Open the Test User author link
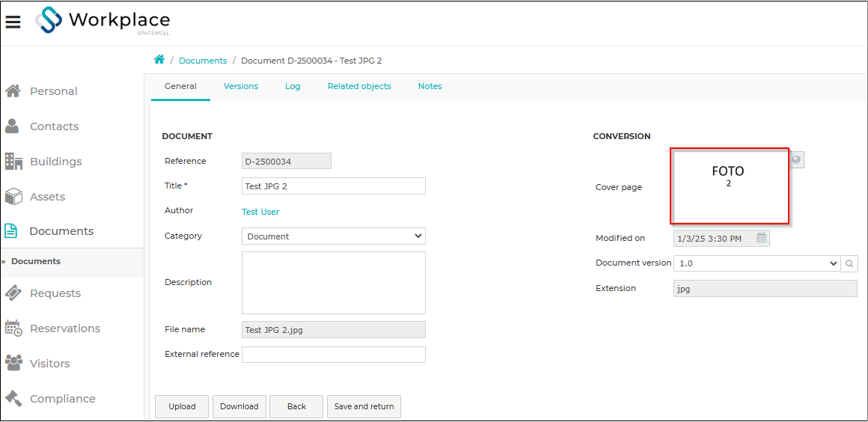The width and height of the screenshot is (868, 422). pyautogui.click(x=260, y=212)
